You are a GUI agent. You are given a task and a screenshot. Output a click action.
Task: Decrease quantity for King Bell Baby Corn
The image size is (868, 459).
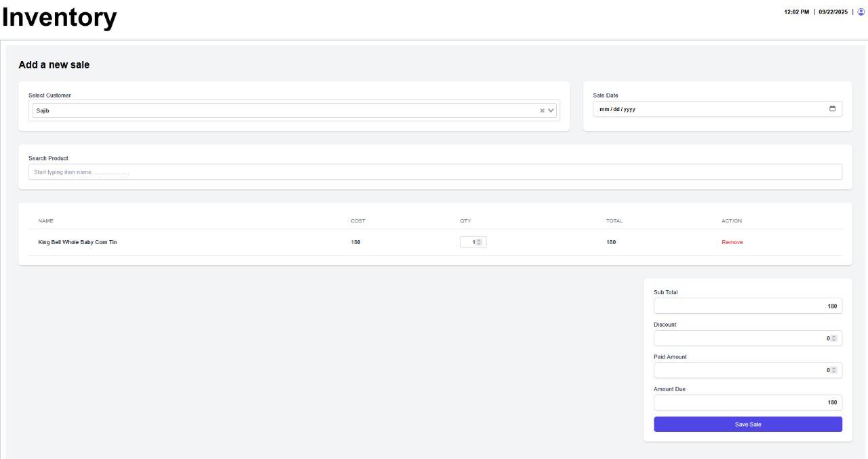[479, 244]
